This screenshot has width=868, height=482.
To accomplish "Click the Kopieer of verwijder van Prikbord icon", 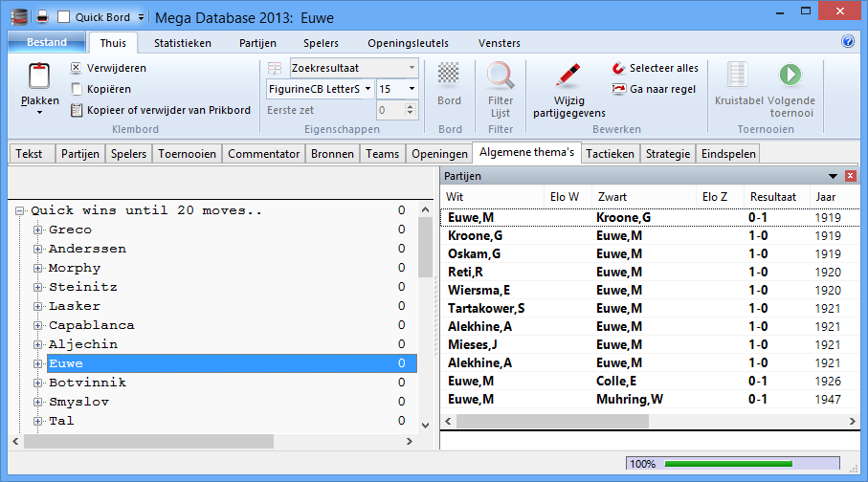I will click(x=77, y=110).
